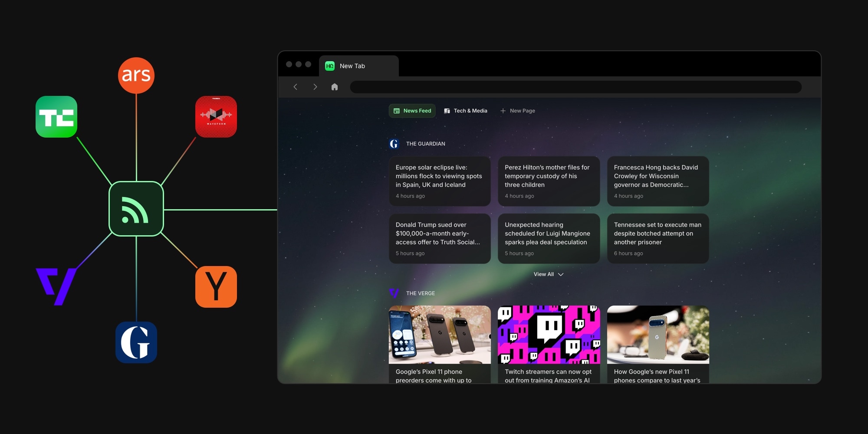Screen dimensions: 868x434
Task: Click THE VERGE section heading text
Action: click(420, 293)
